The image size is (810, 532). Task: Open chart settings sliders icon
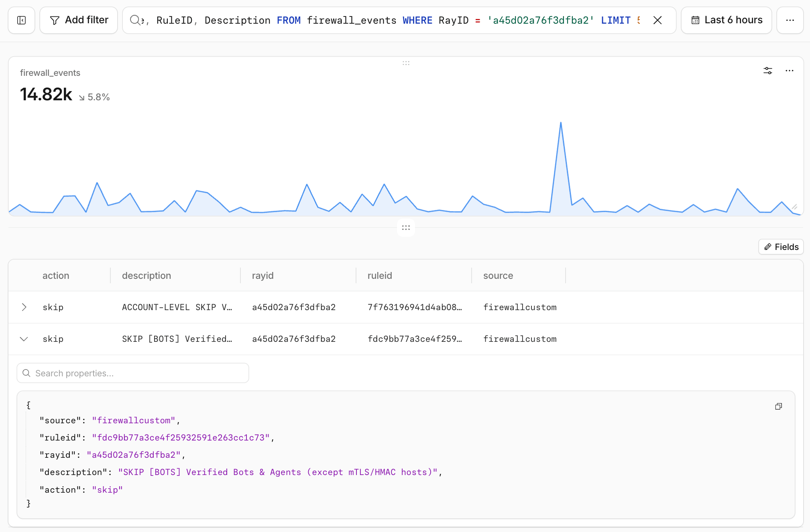[768, 71]
